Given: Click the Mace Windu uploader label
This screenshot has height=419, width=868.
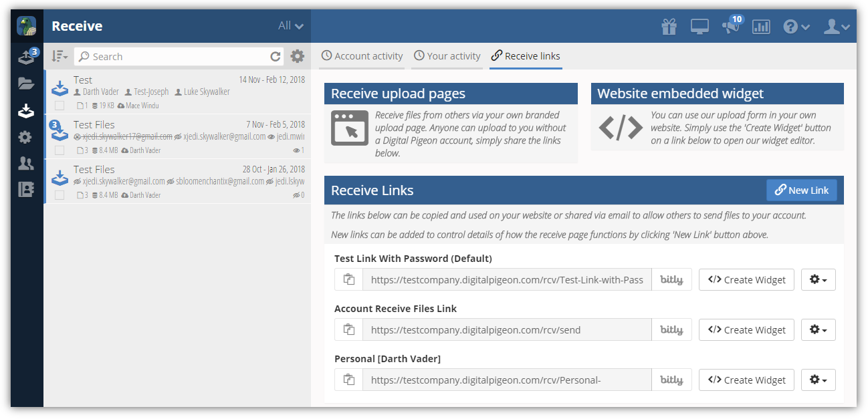Looking at the screenshot, I should [138, 106].
